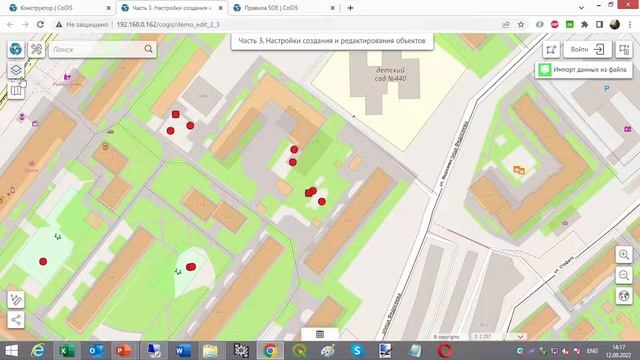
Task: Click the add-selection rectangle icon beside Войти
Action: coord(551,49)
